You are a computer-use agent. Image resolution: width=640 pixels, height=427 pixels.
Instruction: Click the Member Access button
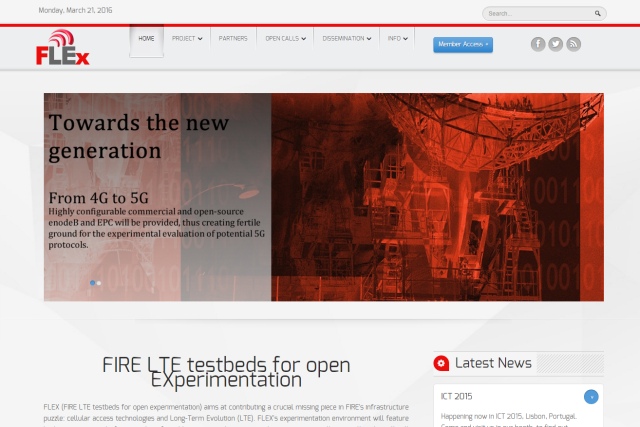point(462,44)
